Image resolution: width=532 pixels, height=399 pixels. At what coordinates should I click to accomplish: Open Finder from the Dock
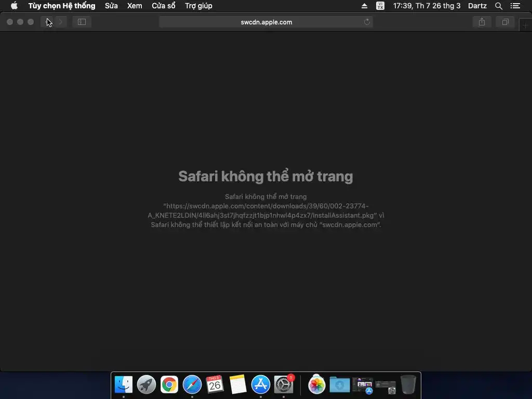pos(124,385)
